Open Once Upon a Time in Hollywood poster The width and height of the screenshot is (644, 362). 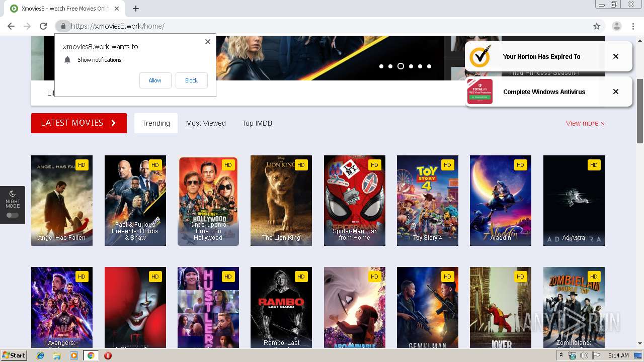(x=208, y=201)
